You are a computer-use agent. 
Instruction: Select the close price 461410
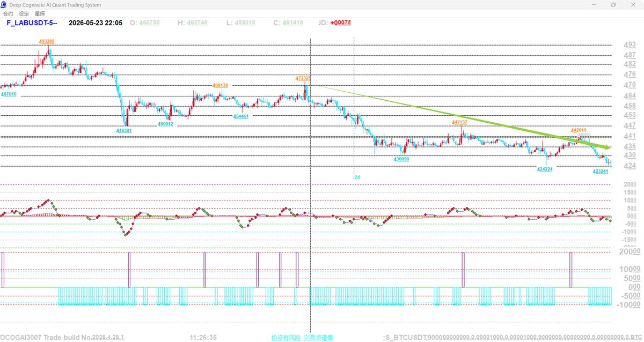pos(292,23)
